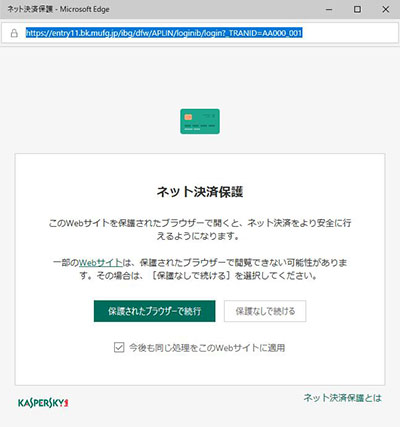
Task: Maximize the Microsoft Edge window
Action: [357, 9]
